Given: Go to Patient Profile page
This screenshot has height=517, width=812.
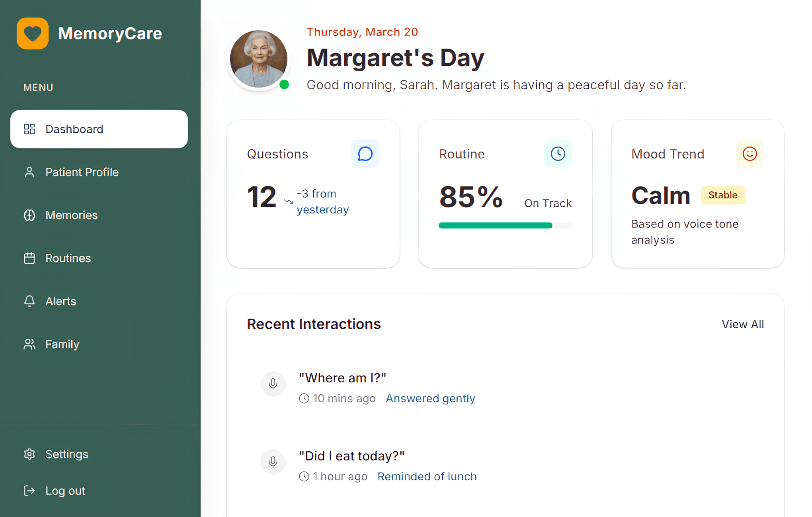Looking at the screenshot, I should [82, 172].
